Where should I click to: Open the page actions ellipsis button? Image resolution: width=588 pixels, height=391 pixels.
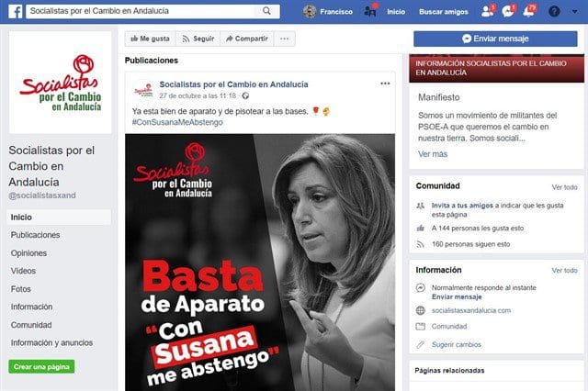(285, 39)
